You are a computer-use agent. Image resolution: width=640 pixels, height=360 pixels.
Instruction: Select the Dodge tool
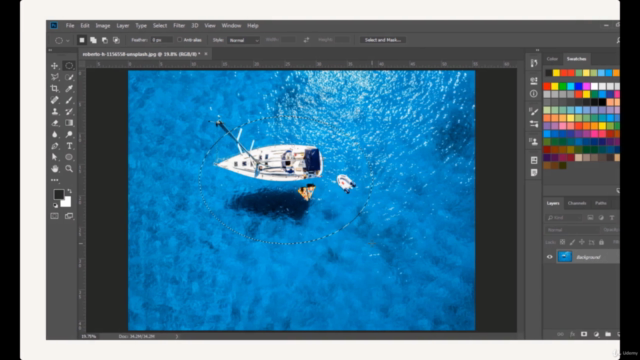(69, 134)
